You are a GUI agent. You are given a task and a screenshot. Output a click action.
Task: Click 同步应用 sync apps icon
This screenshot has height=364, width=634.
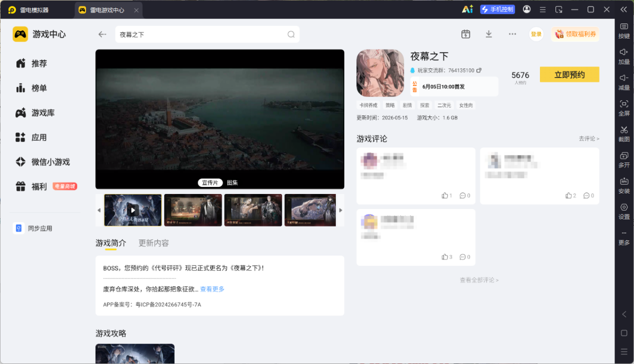(19, 228)
